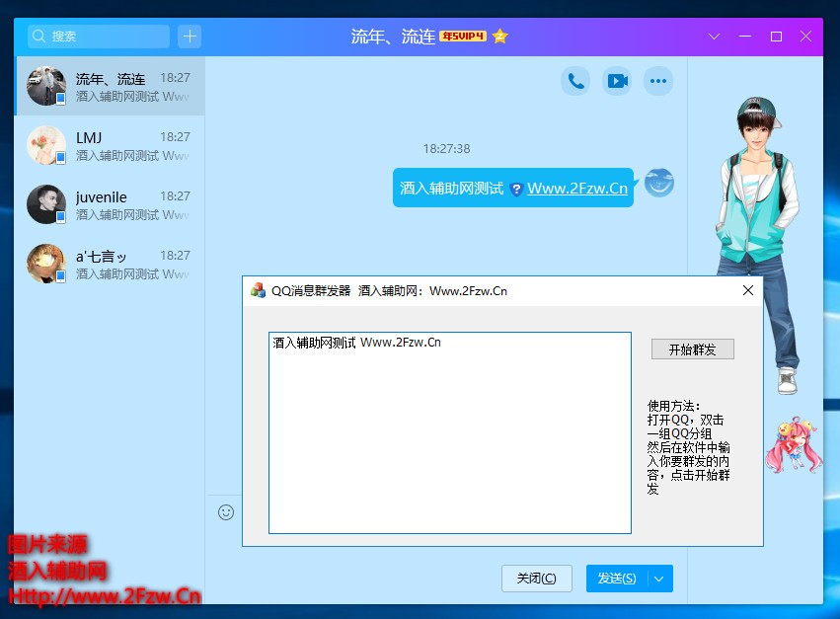The height and width of the screenshot is (619, 840).
Task: Click the 流年、流连 chat title name
Action: point(393,37)
